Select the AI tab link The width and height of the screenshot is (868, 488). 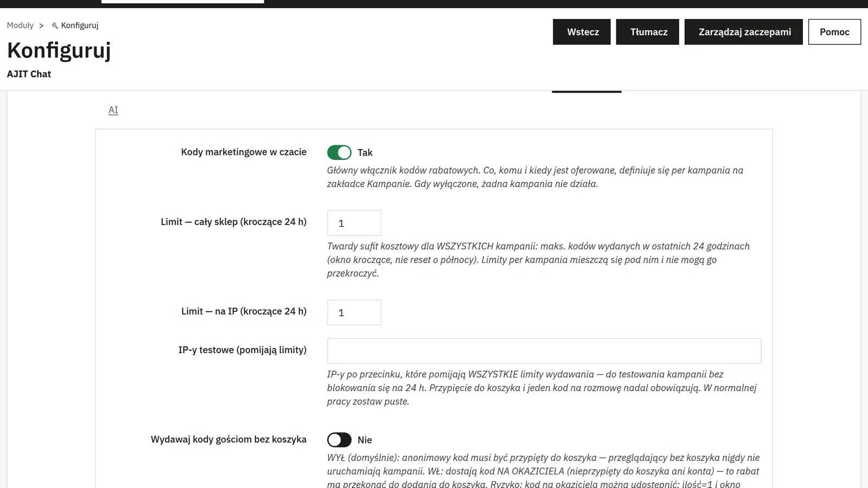tap(113, 110)
